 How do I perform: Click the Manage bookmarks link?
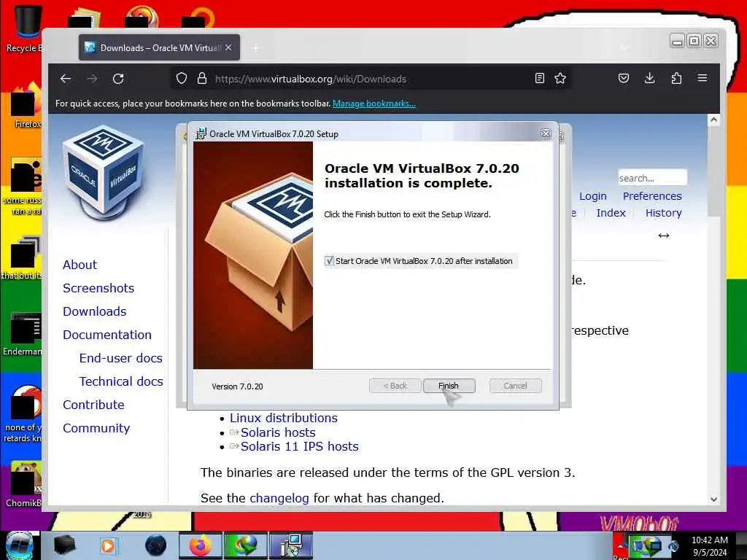[x=374, y=104]
